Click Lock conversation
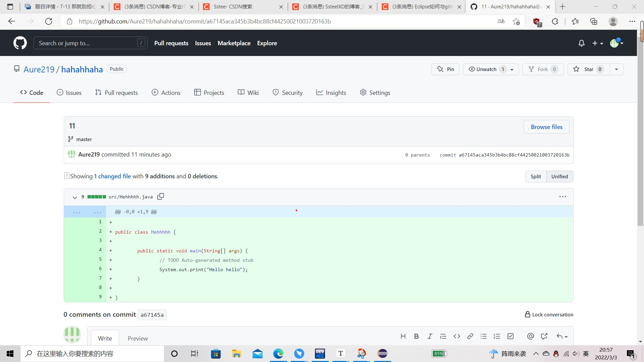Screen dimensions: 644x362 click(x=549, y=314)
